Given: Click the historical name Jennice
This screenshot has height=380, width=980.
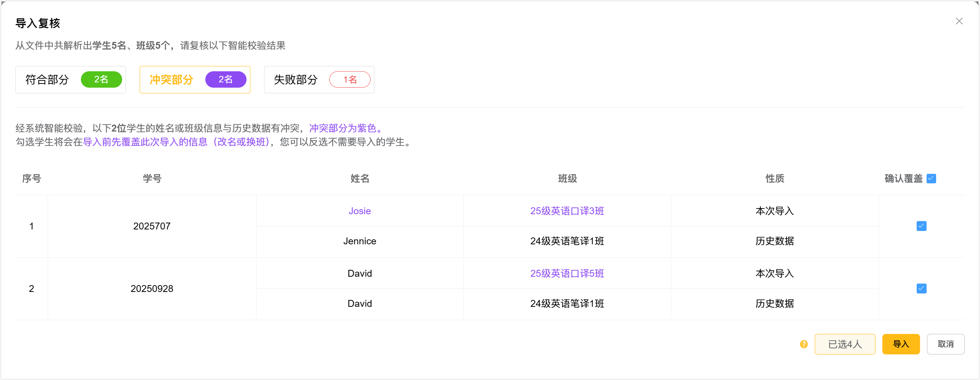Looking at the screenshot, I should pyautogui.click(x=359, y=241).
